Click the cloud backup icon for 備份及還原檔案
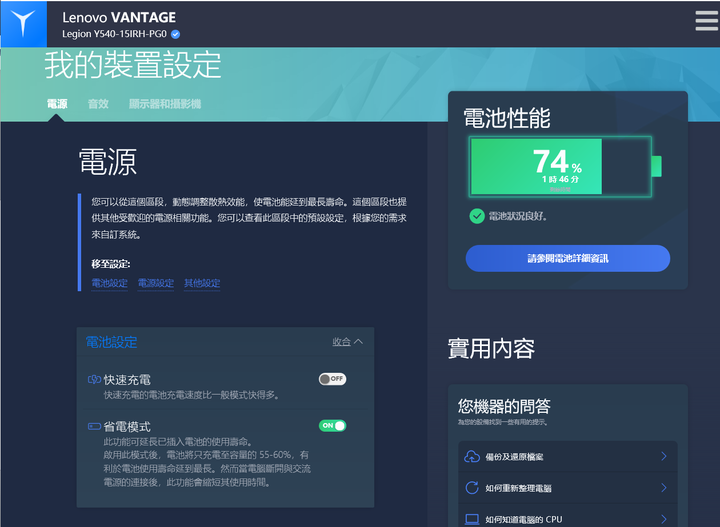The image size is (720, 527). tap(472, 457)
